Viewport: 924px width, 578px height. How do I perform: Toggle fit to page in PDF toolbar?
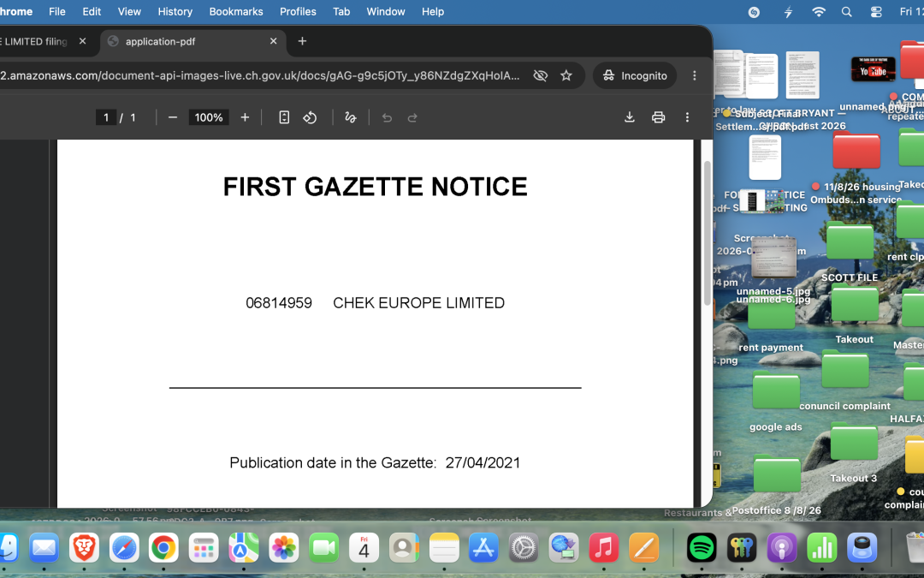284,117
